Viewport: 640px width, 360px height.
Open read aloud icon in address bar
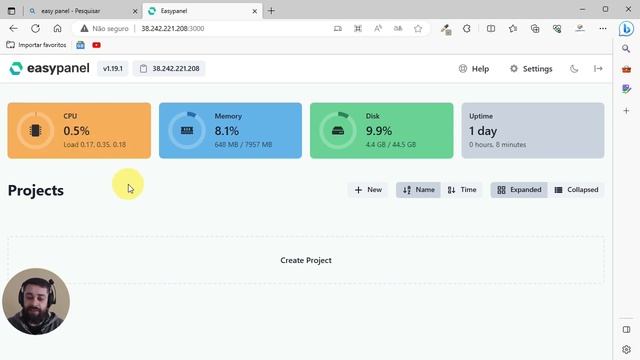(x=378, y=29)
